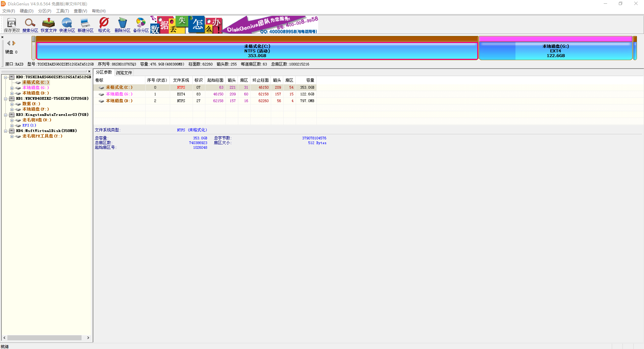Launch the Recover Files (恢复文件) tool
The height and width of the screenshot is (349, 644).
pyautogui.click(x=49, y=25)
